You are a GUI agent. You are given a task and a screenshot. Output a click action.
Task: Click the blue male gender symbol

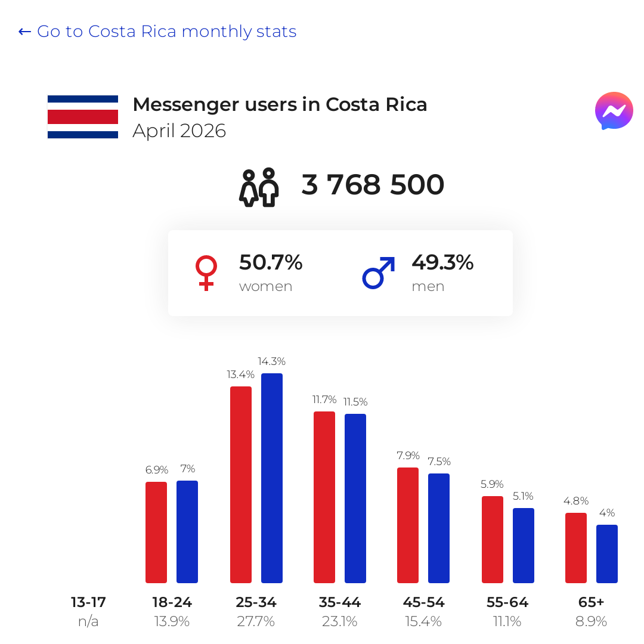click(379, 273)
